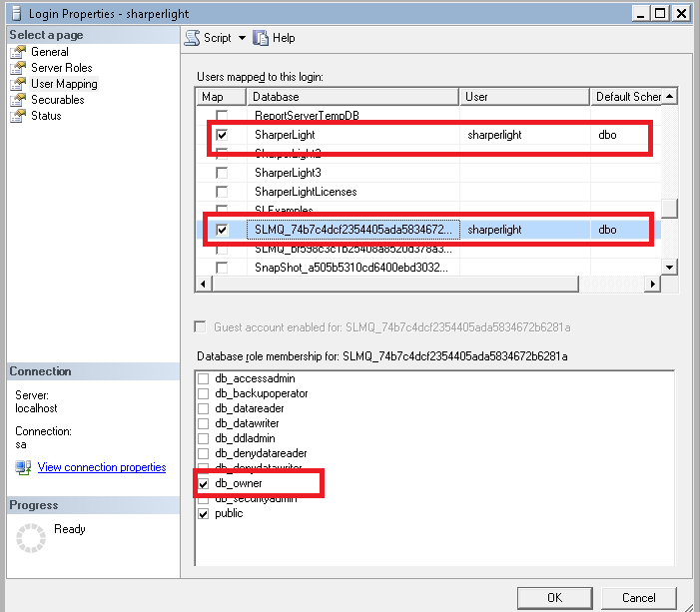Uncheck the db_owner role

[203, 483]
